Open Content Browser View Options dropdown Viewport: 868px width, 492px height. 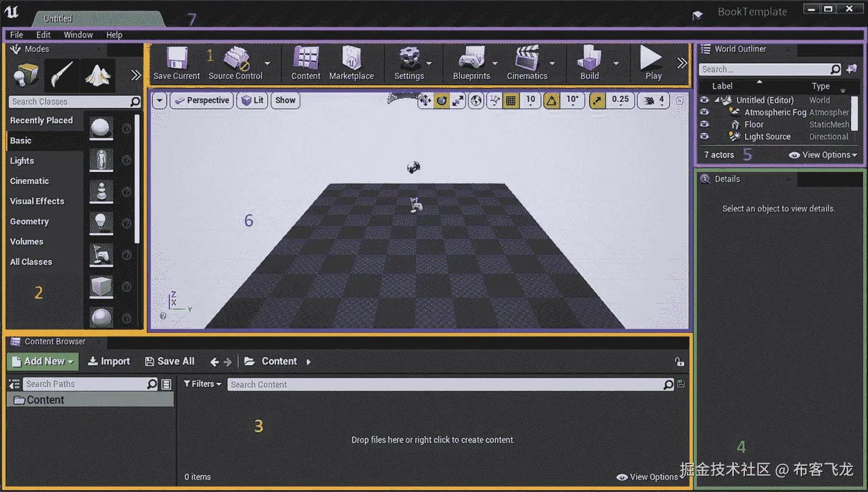pyautogui.click(x=651, y=477)
